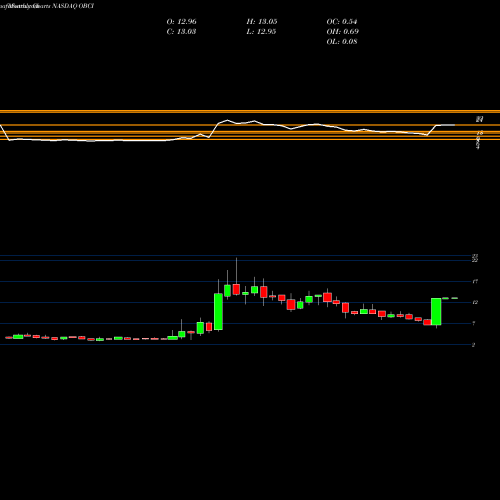Click the 7 price axis label
The height and width of the screenshot is (500, 500).
[x=474, y=324]
